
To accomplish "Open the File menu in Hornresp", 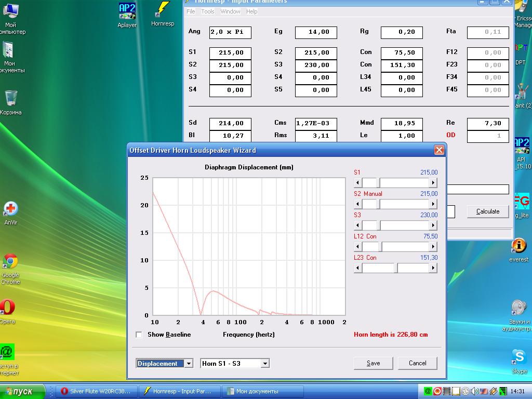I will point(191,11).
